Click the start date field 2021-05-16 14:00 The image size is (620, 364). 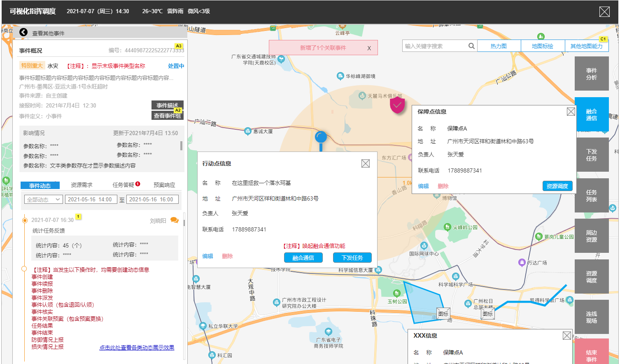click(91, 199)
